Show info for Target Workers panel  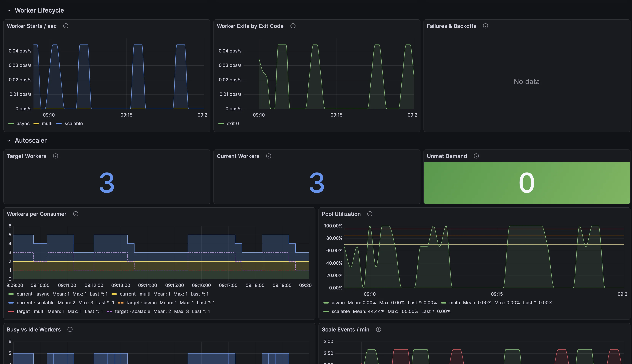click(56, 156)
